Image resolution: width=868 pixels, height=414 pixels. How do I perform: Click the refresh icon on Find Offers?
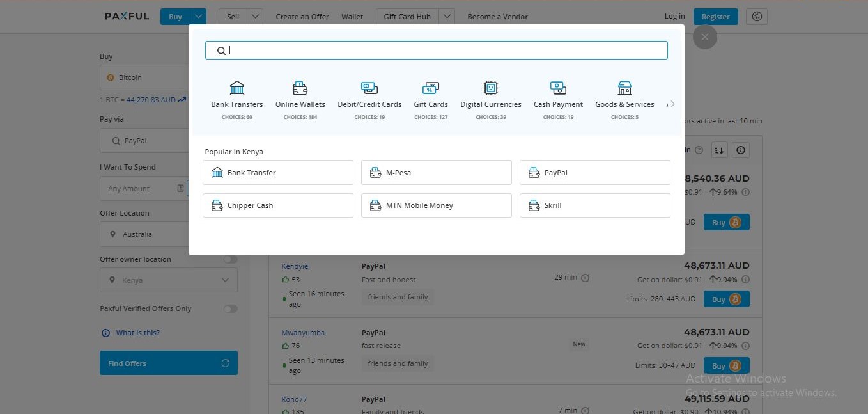[x=226, y=363]
